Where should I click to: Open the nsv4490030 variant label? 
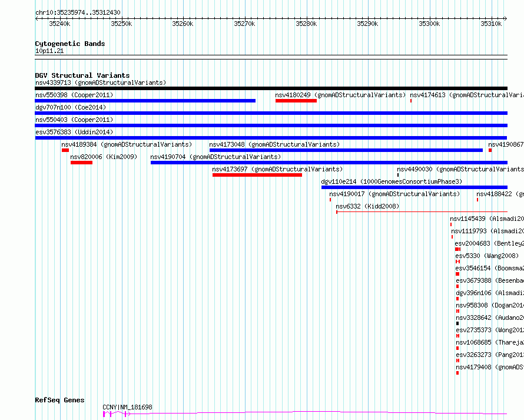point(460,169)
